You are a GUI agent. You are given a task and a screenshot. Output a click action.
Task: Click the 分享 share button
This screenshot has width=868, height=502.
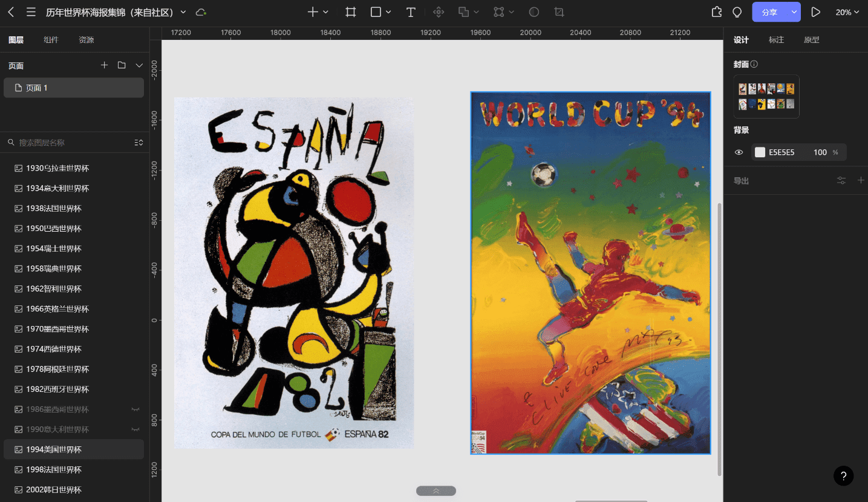769,12
